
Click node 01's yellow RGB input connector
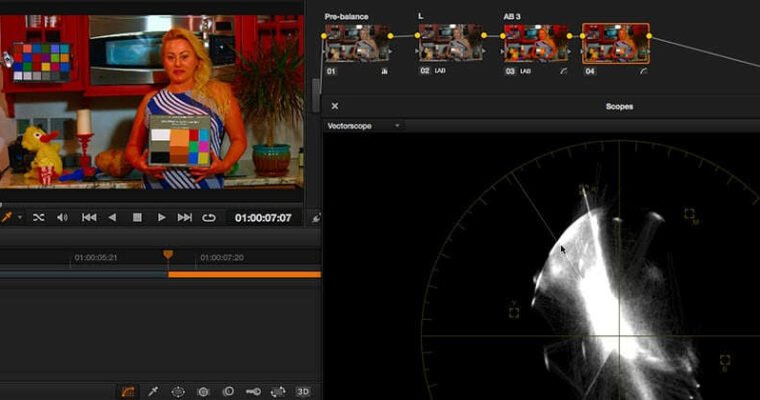[x=324, y=36]
